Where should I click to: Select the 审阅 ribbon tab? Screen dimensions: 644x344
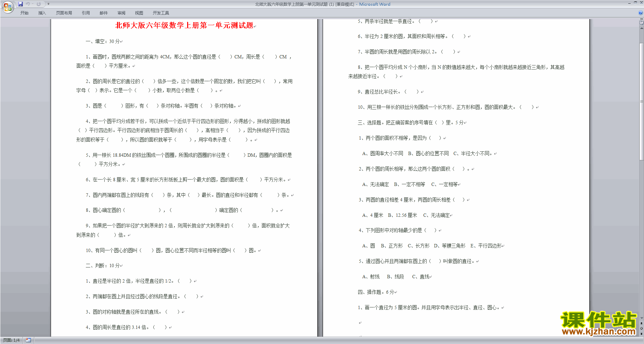click(121, 13)
